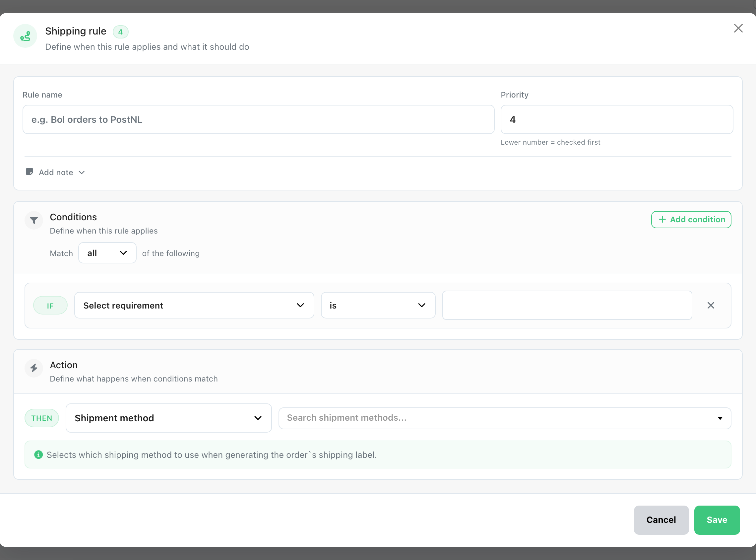This screenshot has width=756, height=560.
Task: Click the green info icon in the hint
Action: (x=38, y=455)
